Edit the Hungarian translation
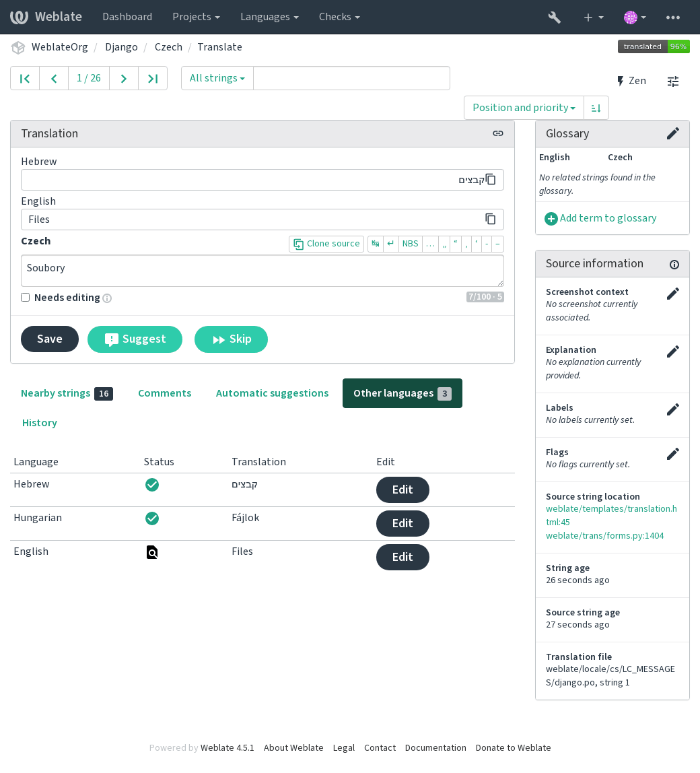This screenshot has height=773, width=700. click(403, 524)
